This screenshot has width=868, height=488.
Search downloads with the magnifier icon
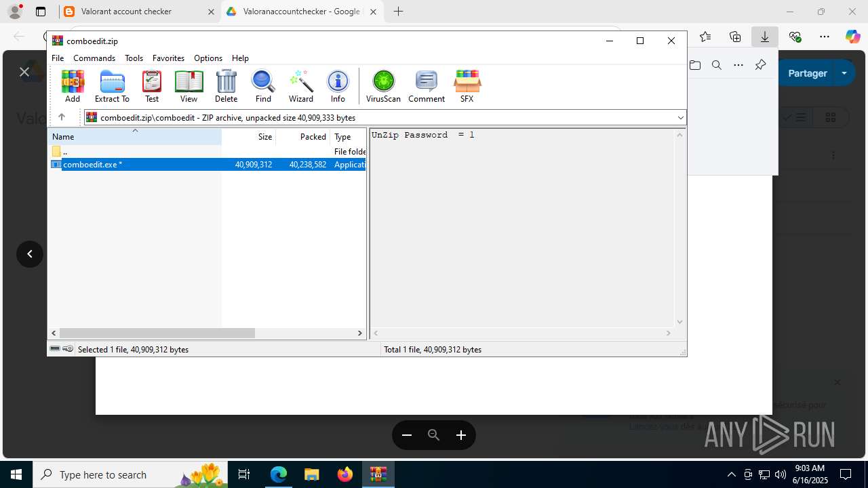click(x=716, y=65)
